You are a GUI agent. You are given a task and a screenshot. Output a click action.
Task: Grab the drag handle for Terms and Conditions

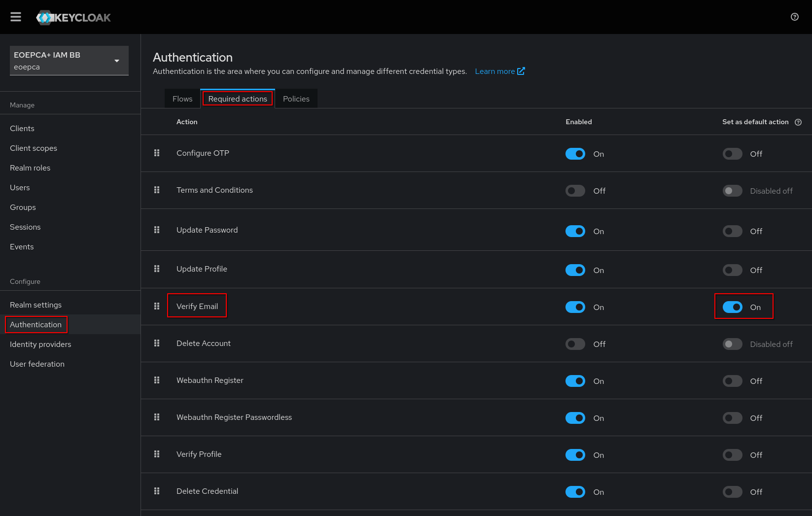coord(157,190)
